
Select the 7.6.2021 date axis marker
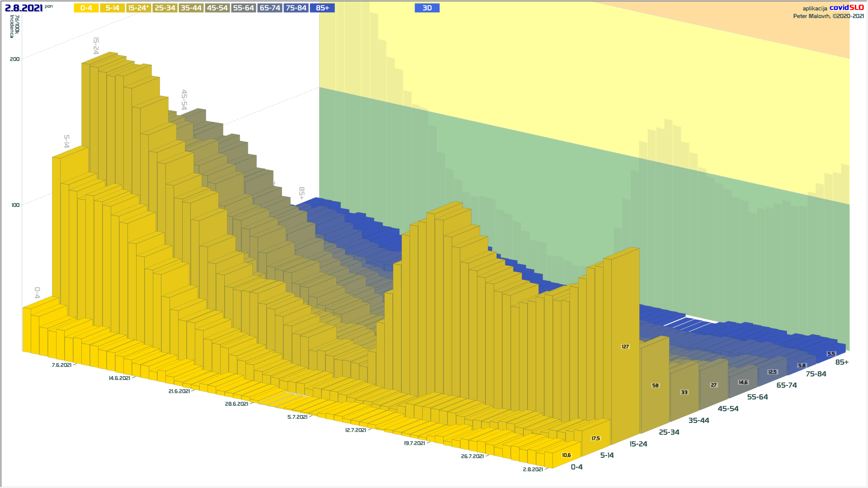(61, 365)
